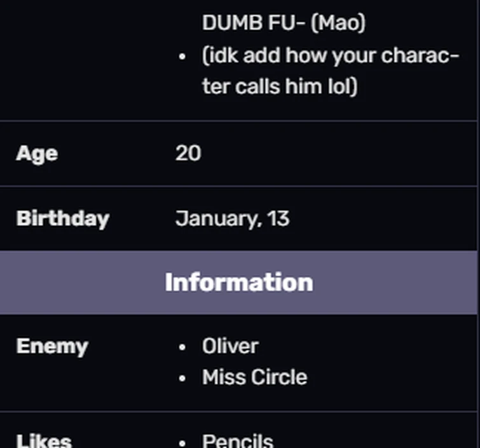This screenshot has width=480, height=448.
Task: Click the Pencils entry under Likes
Action: pyautogui.click(x=238, y=440)
